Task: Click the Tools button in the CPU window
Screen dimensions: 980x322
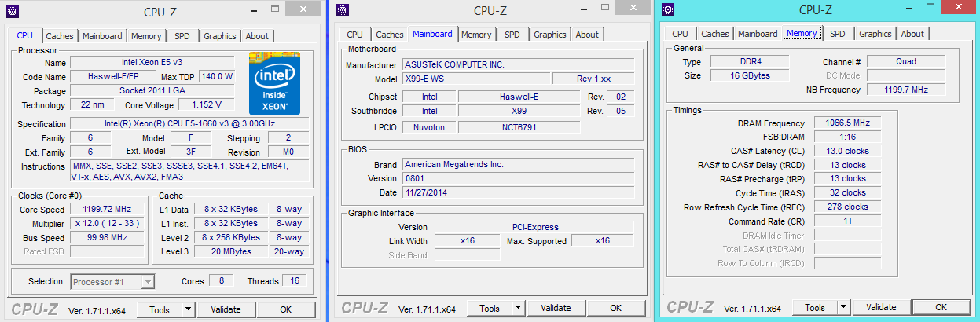Action: (160, 309)
